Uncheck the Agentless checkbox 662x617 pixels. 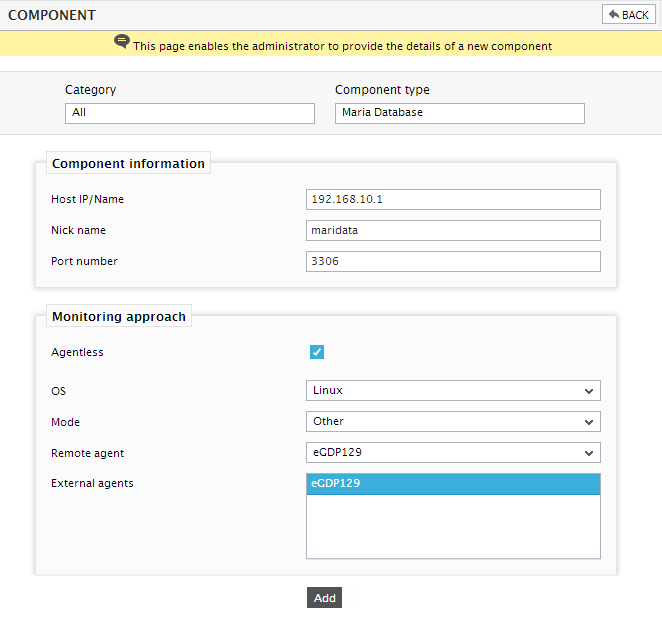click(317, 352)
